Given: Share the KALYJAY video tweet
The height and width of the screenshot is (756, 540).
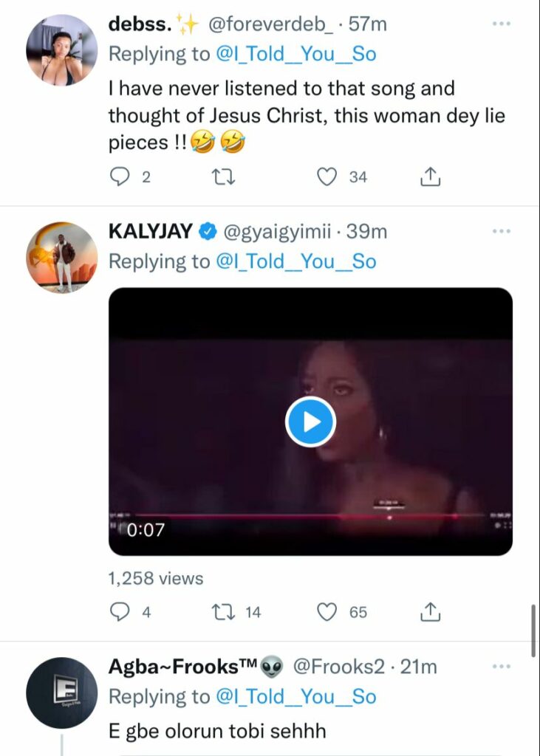Looking at the screenshot, I should pyautogui.click(x=430, y=612).
